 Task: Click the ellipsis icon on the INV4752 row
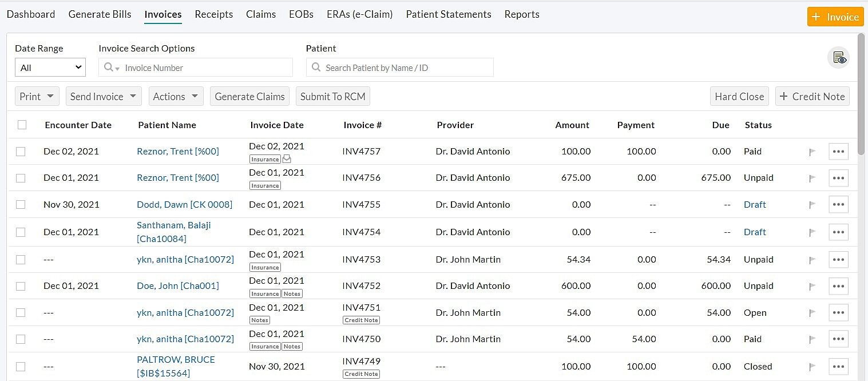[x=838, y=285]
